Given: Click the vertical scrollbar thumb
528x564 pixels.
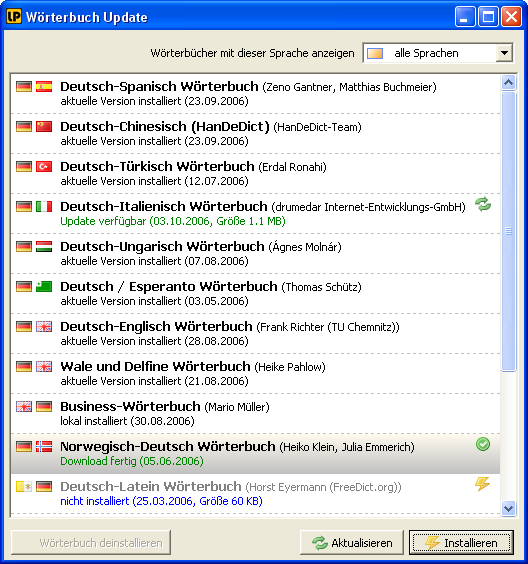Looking at the screenshot, I should point(509,231).
